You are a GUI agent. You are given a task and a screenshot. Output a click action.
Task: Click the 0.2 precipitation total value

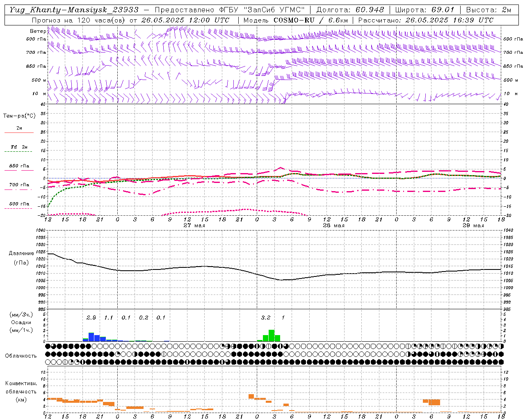(144, 317)
